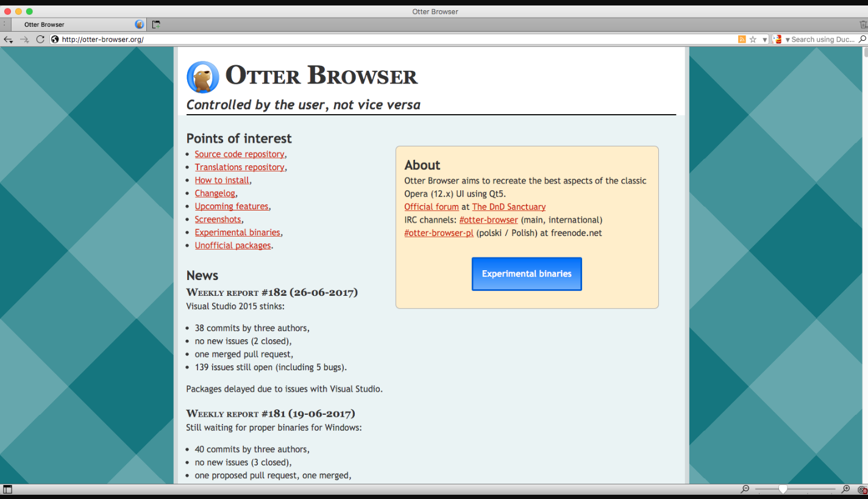This screenshot has height=499, width=868.
Task: Click 'Controlled by the user' tagline
Action: 304,105
